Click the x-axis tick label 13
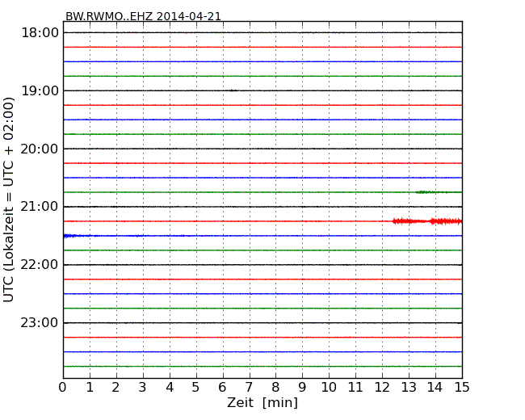This screenshot has height=420, width=525. [409, 387]
